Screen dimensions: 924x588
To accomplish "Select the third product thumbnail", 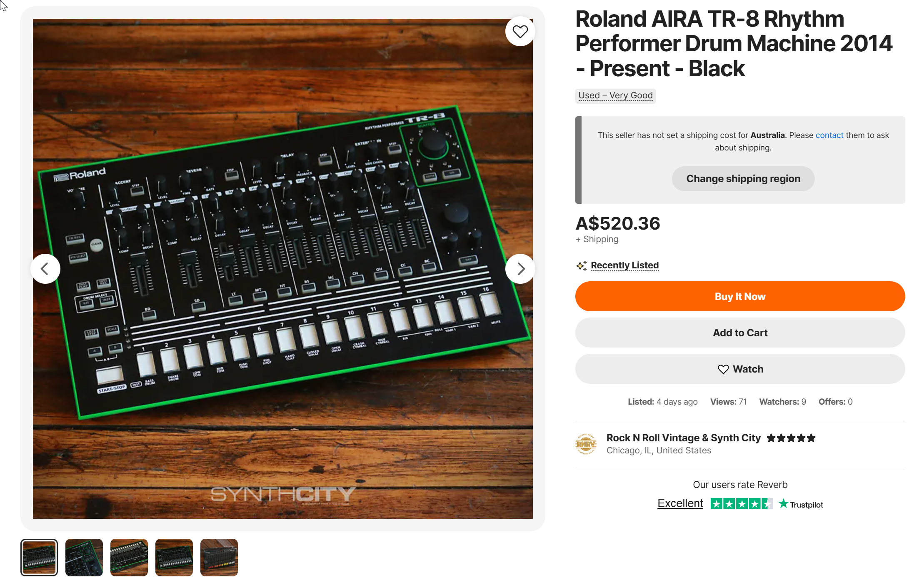I will pyautogui.click(x=129, y=558).
